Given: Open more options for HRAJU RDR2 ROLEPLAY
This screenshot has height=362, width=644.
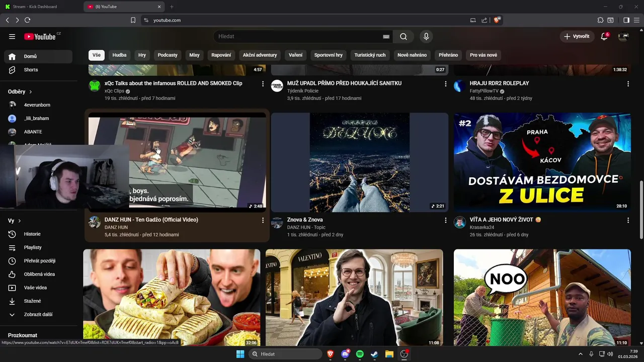Looking at the screenshot, I should click(628, 84).
